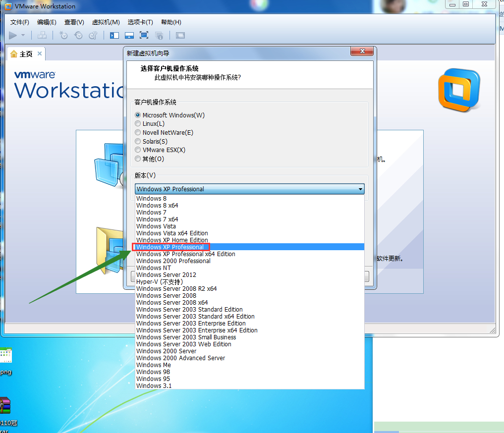504x433 pixels.
Task: Click the WinRAR archive desktop icon
Action: [x=5, y=405]
